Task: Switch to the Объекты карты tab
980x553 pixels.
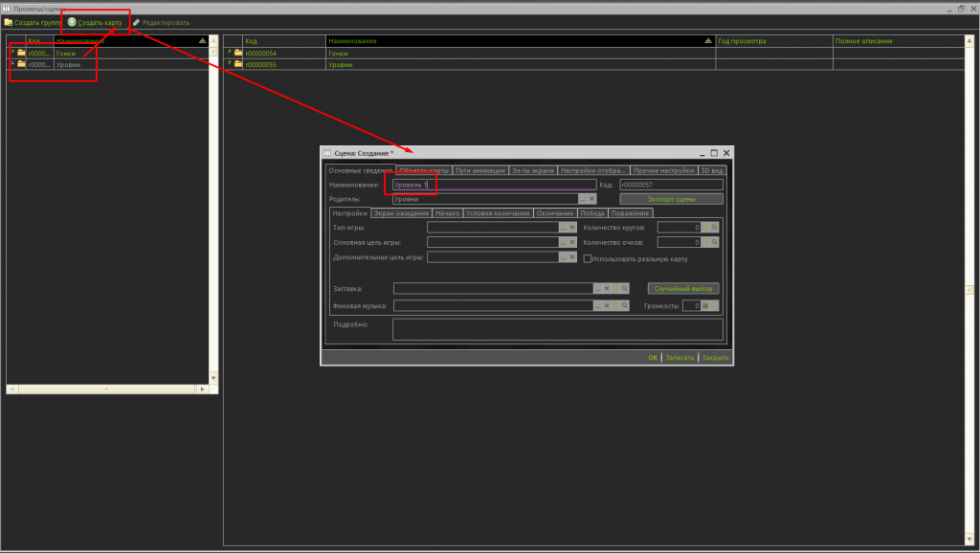Action: click(x=424, y=170)
